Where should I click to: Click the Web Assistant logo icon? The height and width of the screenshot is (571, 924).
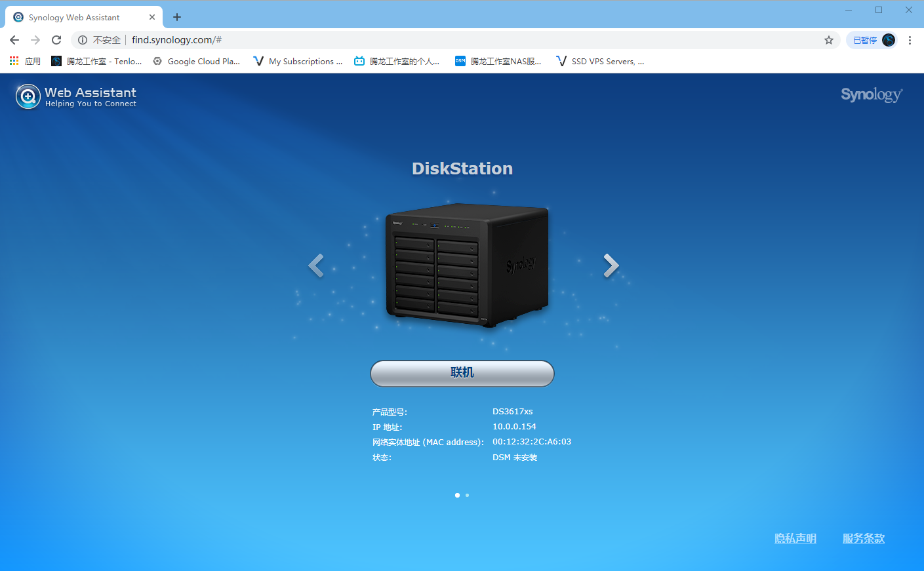(28, 96)
